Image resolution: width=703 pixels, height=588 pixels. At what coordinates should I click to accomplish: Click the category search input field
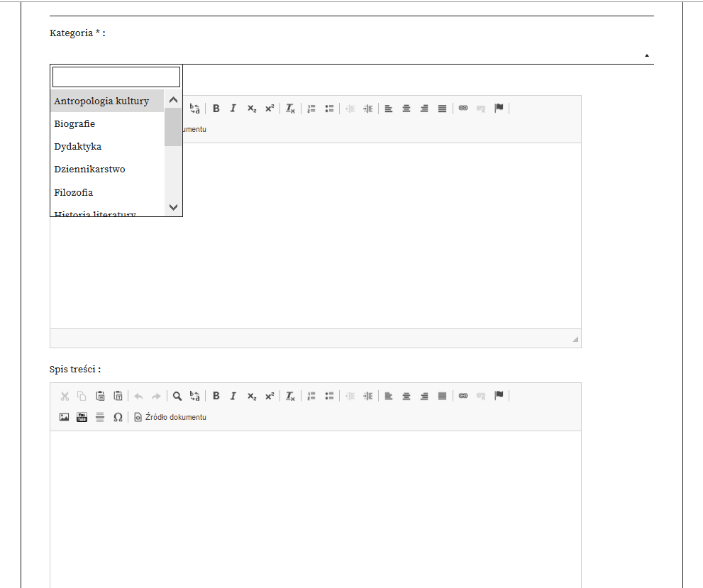[x=116, y=77]
